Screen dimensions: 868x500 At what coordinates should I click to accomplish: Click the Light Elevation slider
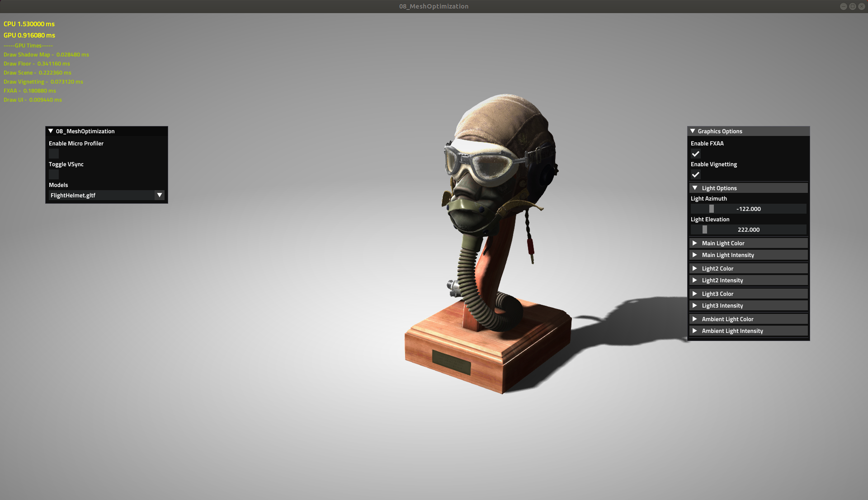[748, 229]
